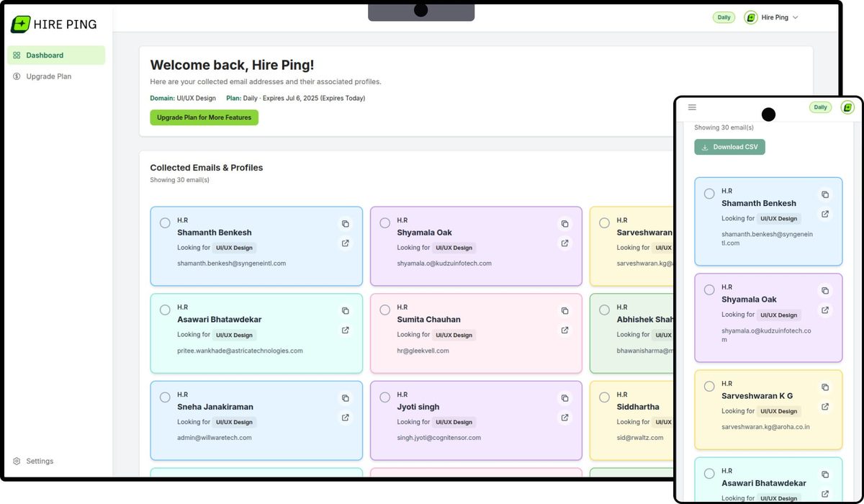Click the Dashboard grid icon
864x504 pixels.
(17, 55)
